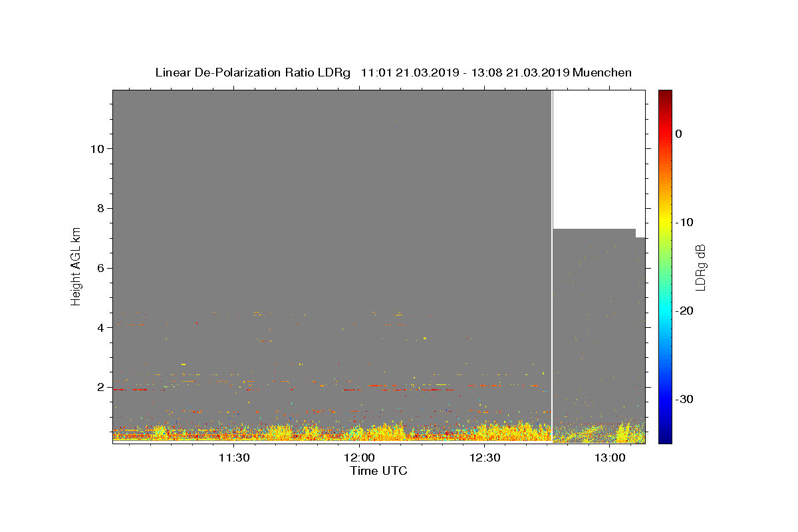Click the 'Time UTC' axis label
798x532 pixels.
tap(378, 471)
